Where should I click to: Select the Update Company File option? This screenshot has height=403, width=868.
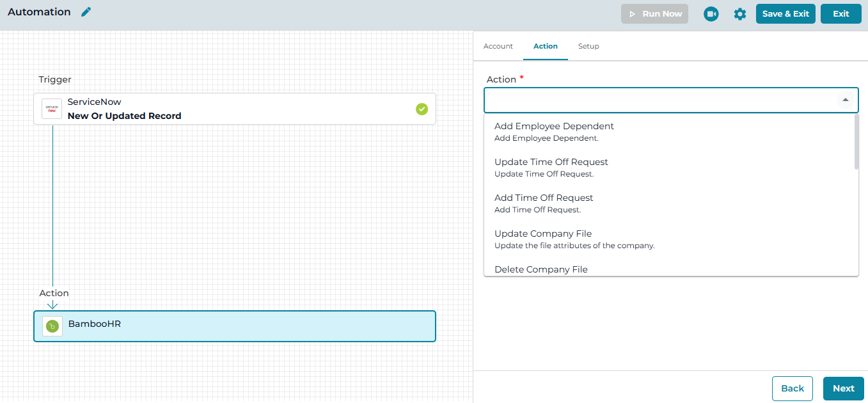coord(670,239)
